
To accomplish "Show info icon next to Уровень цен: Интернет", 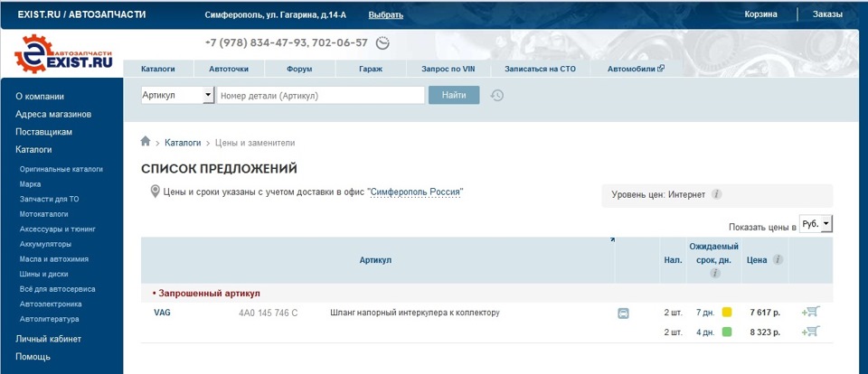I will [716, 194].
